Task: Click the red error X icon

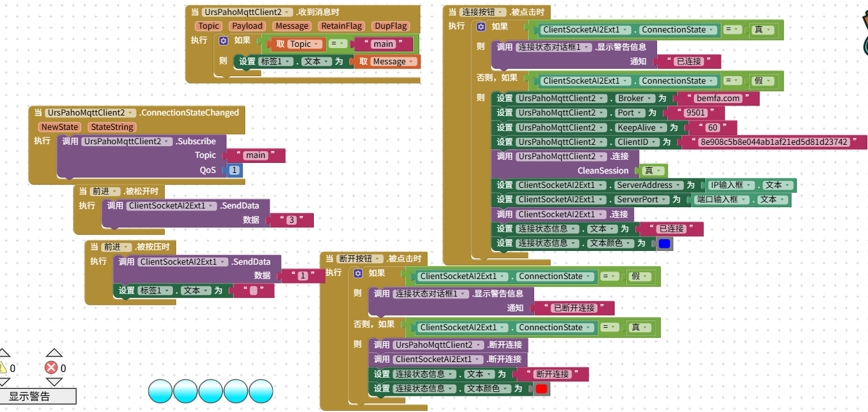Action: coord(51,368)
